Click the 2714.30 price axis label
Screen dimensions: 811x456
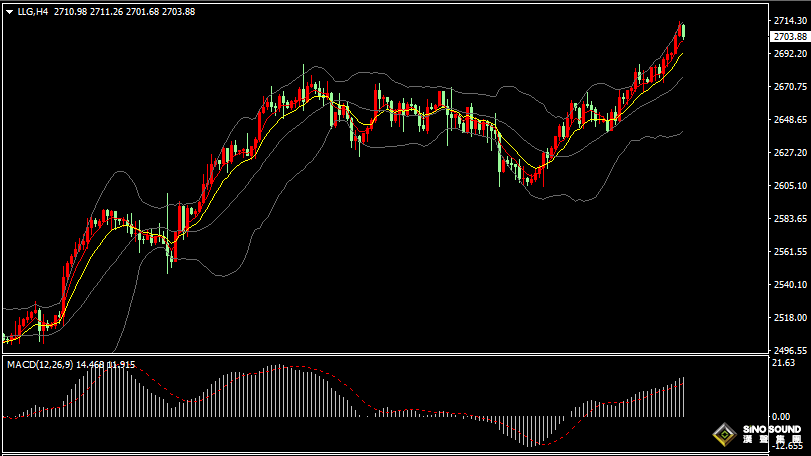click(x=789, y=21)
